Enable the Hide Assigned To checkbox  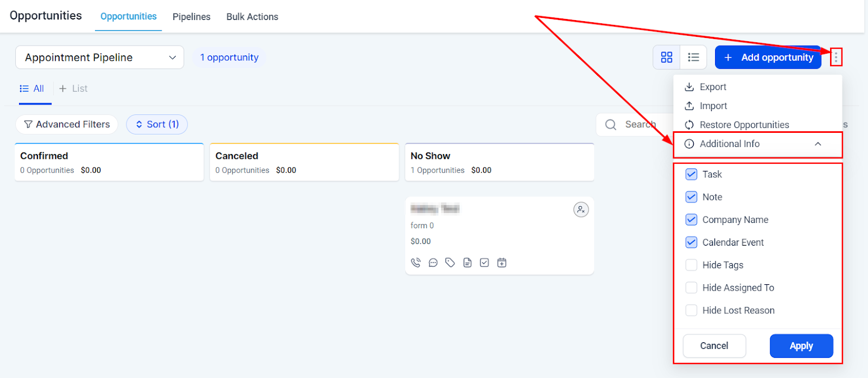coord(691,287)
